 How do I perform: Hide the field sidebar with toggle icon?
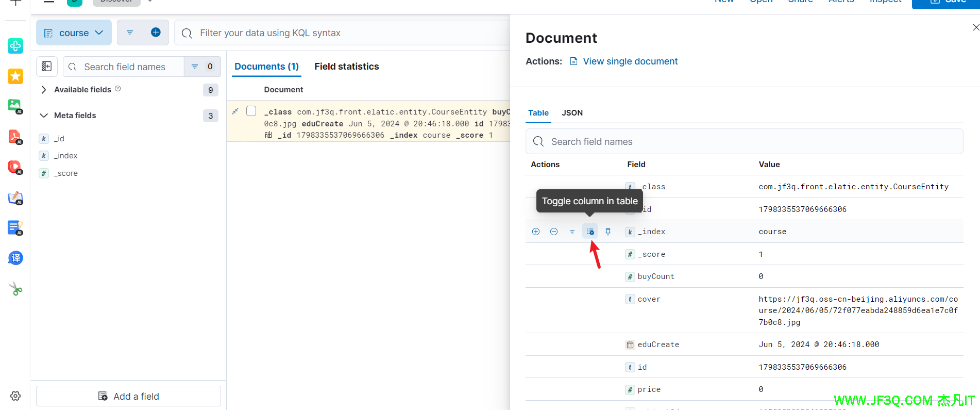[46, 67]
